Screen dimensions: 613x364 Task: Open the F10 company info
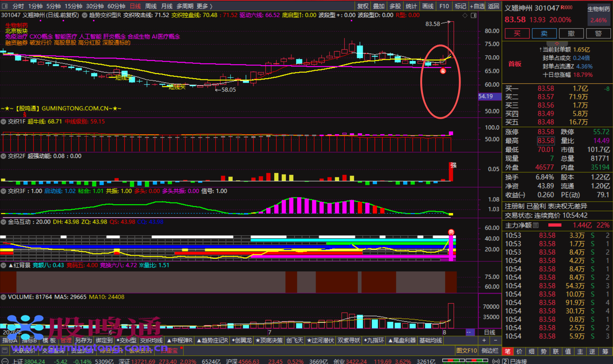click(444, 6)
